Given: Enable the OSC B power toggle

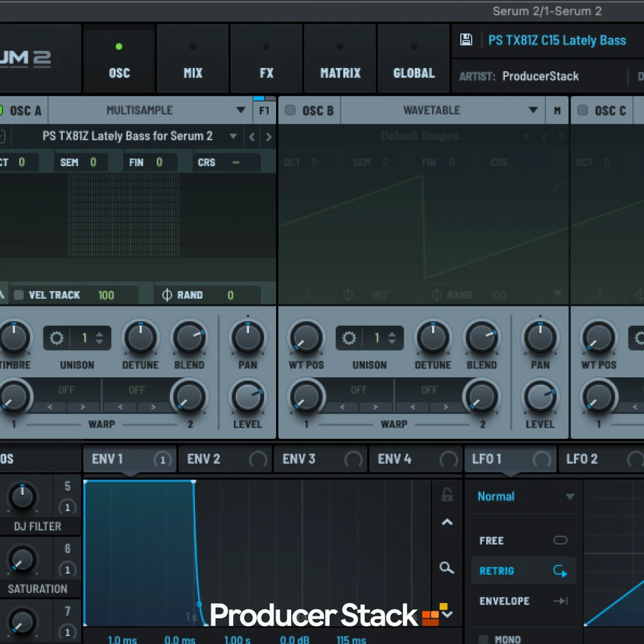Looking at the screenshot, I should pos(290,110).
